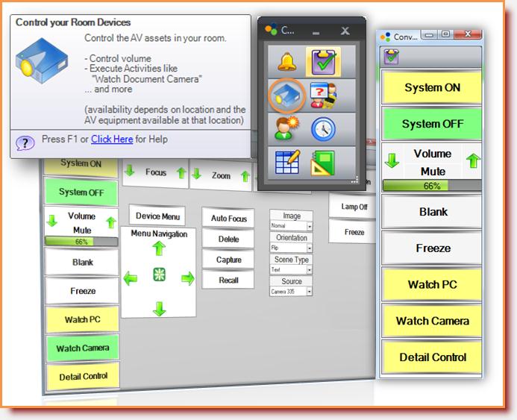This screenshot has height=420, width=517.
Task: Lower volume with down arrow in right panel
Action: [392, 160]
